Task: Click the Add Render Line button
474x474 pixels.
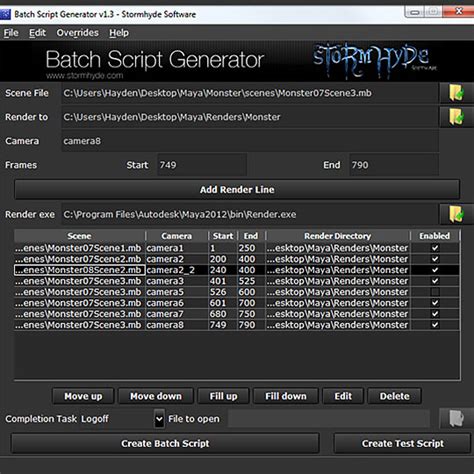Action: [x=237, y=190]
